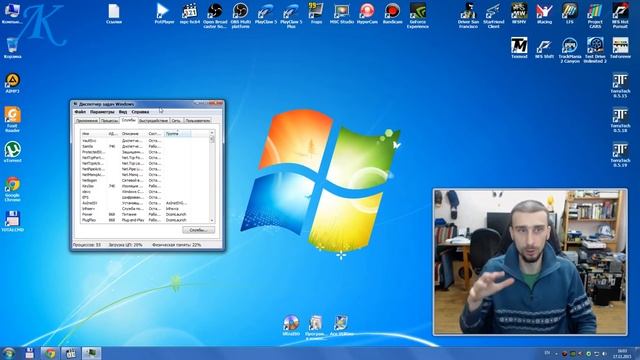The height and width of the screenshot is (360, 640).
Task: Open the MSI Afterburner-style MSC Studio shortcut
Action: coord(342,13)
